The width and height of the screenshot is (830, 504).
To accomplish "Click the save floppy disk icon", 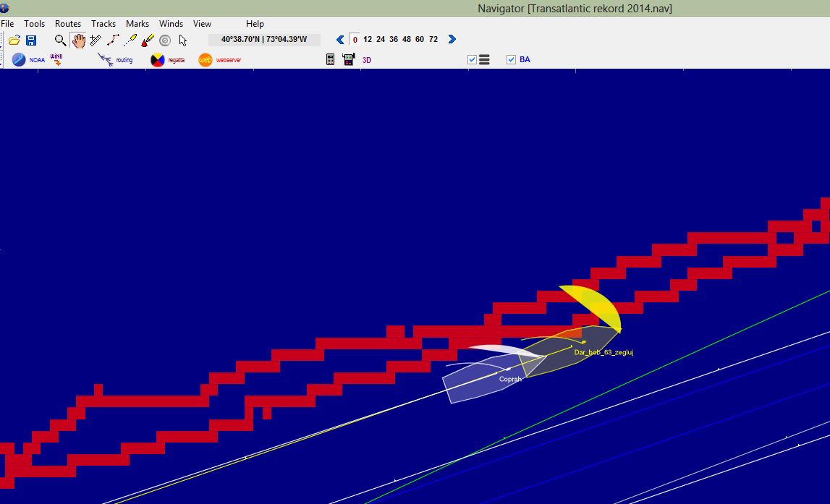I will (x=31, y=40).
